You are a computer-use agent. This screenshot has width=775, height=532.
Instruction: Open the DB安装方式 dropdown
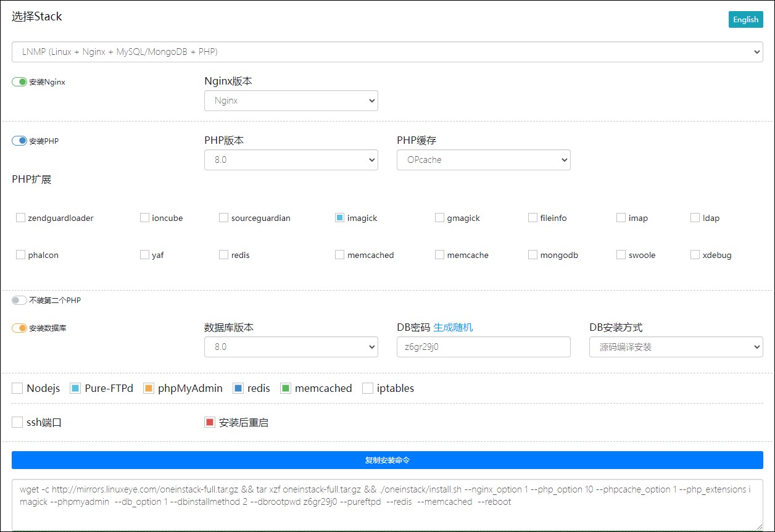tap(676, 347)
